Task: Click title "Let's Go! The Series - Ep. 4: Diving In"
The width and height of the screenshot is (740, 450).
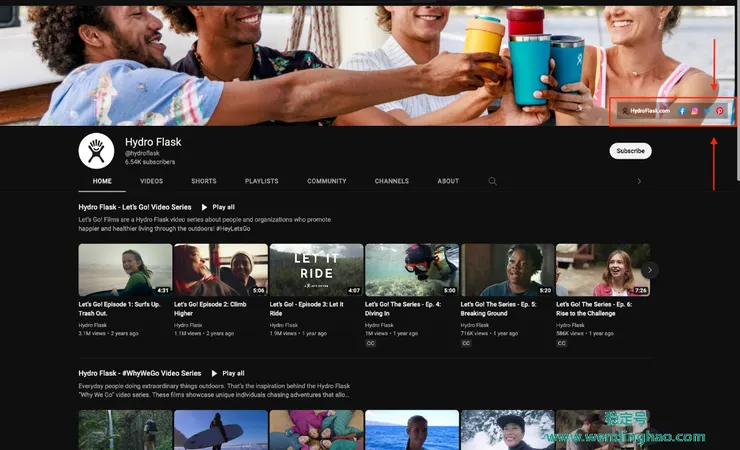Action: (x=403, y=309)
